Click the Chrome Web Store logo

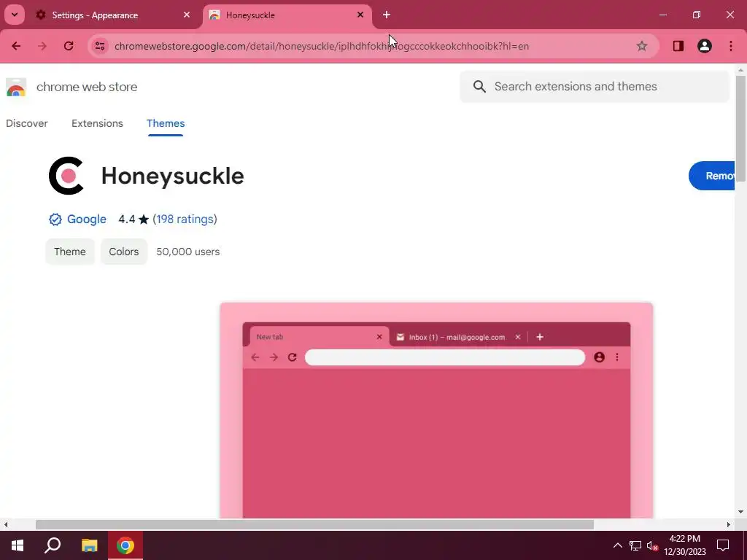(16, 87)
